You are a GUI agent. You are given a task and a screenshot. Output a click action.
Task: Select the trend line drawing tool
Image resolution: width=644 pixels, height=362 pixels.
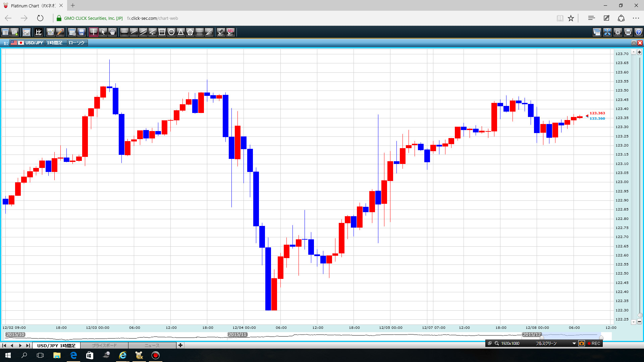click(134, 32)
